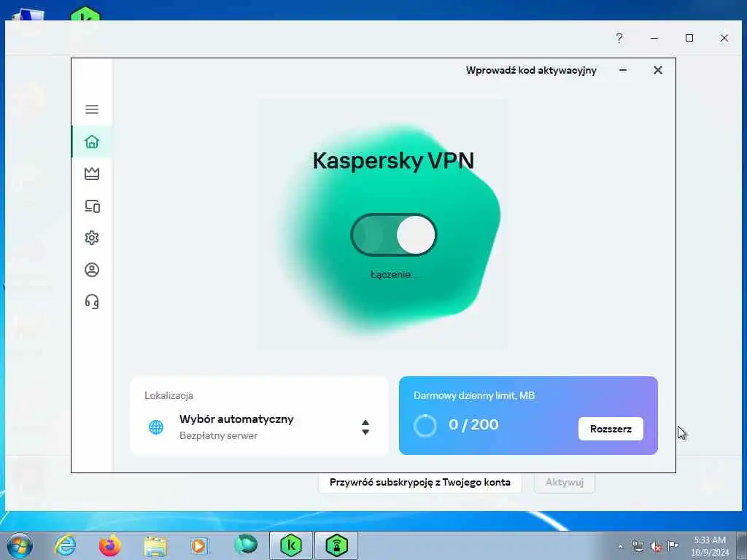Open the hamburger menu in the VPN sidebar
Viewport: 747px width, 560px height.
point(92,109)
